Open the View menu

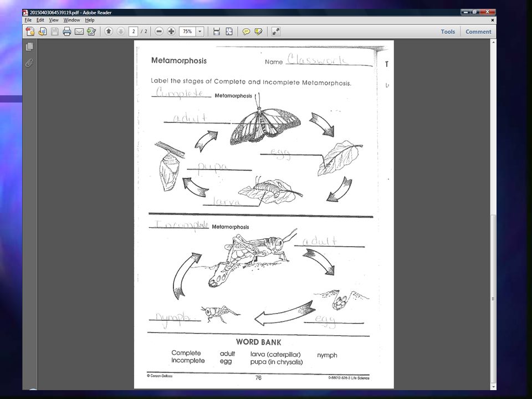pos(54,20)
